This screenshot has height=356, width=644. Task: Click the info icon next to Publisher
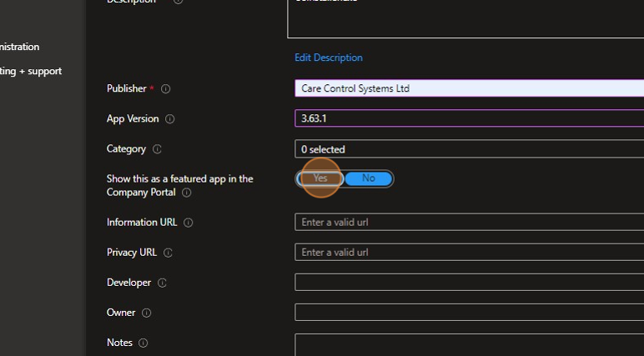point(165,89)
